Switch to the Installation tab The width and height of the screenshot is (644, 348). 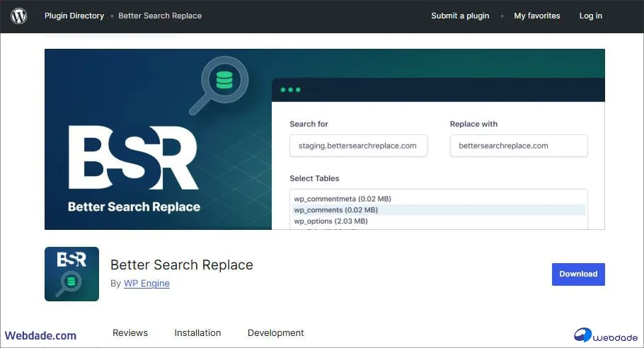point(197,332)
